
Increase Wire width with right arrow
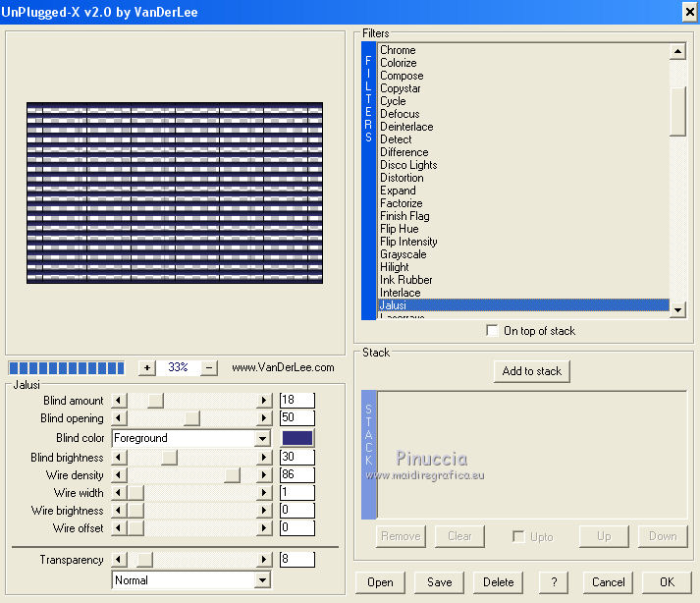pyautogui.click(x=264, y=493)
